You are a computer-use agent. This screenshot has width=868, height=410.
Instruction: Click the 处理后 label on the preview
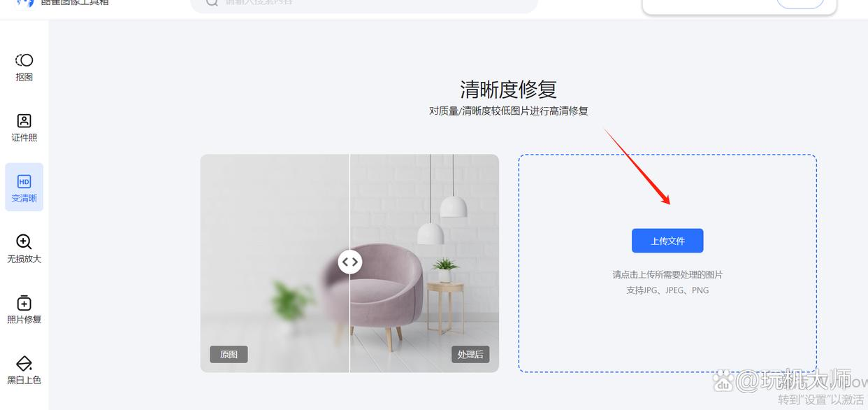coord(470,354)
